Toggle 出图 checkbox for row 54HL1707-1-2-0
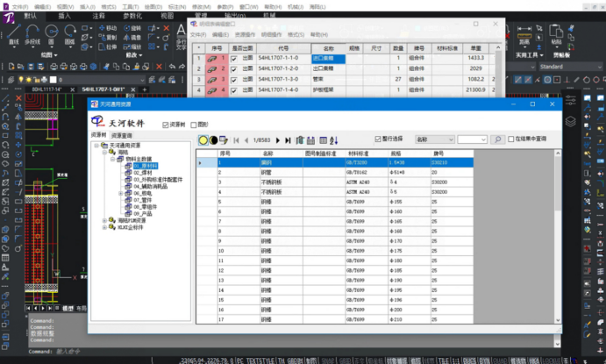The height and width of the screenshot is (364, 606). 234,69
